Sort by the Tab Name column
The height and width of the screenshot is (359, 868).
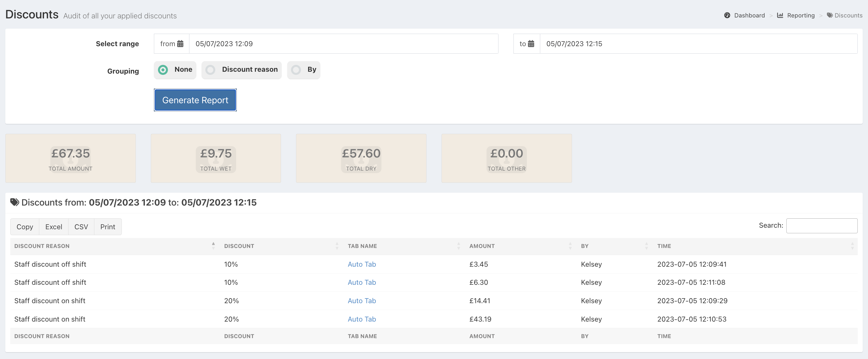click(362, 246)
